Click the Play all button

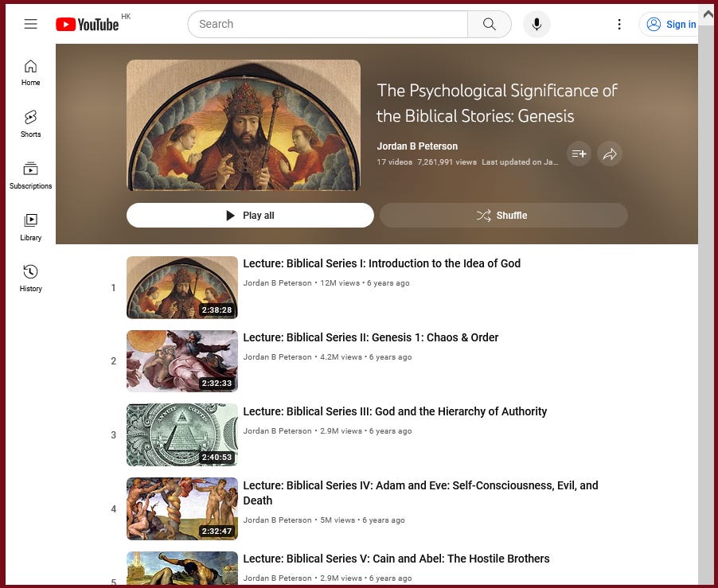click(x=250, y=215)
